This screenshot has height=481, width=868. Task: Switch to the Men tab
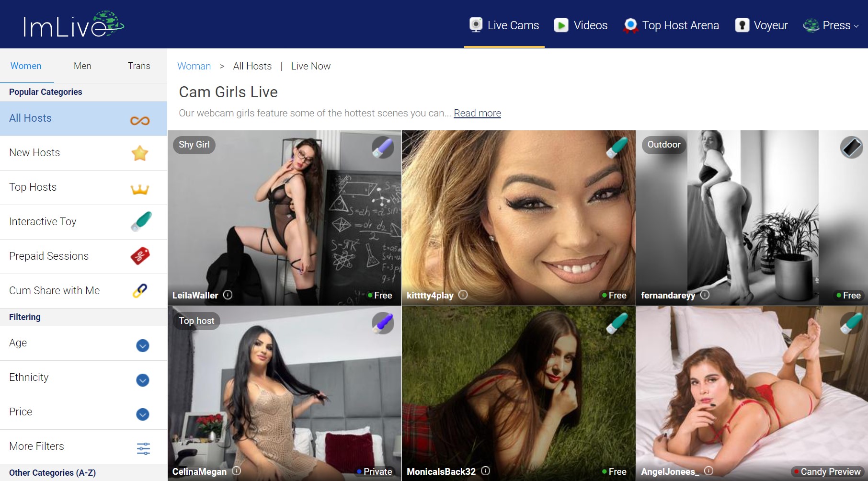(x=82, y=66)
